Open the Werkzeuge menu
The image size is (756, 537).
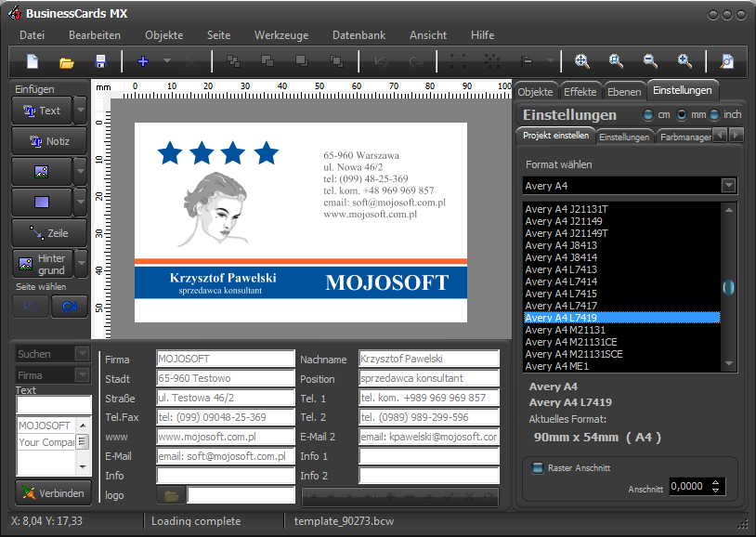coord(281,35)
